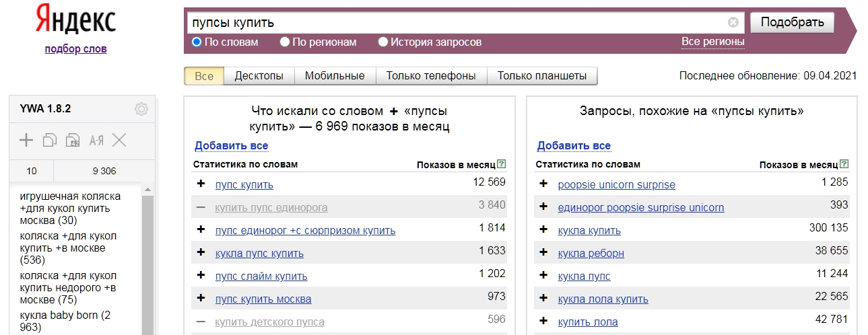
Task: Open 'пупс слайм купить' link
Action: point(261,276)
